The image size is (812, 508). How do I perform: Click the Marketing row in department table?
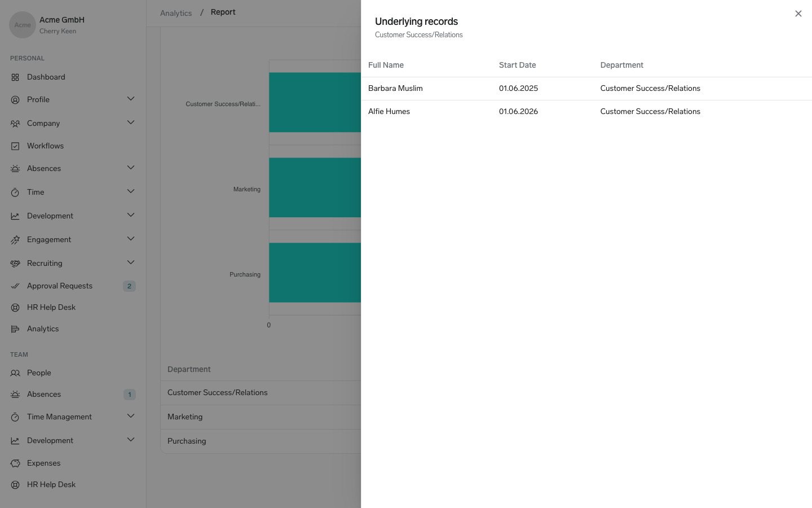pyautogui.click(x=261, y=417)
